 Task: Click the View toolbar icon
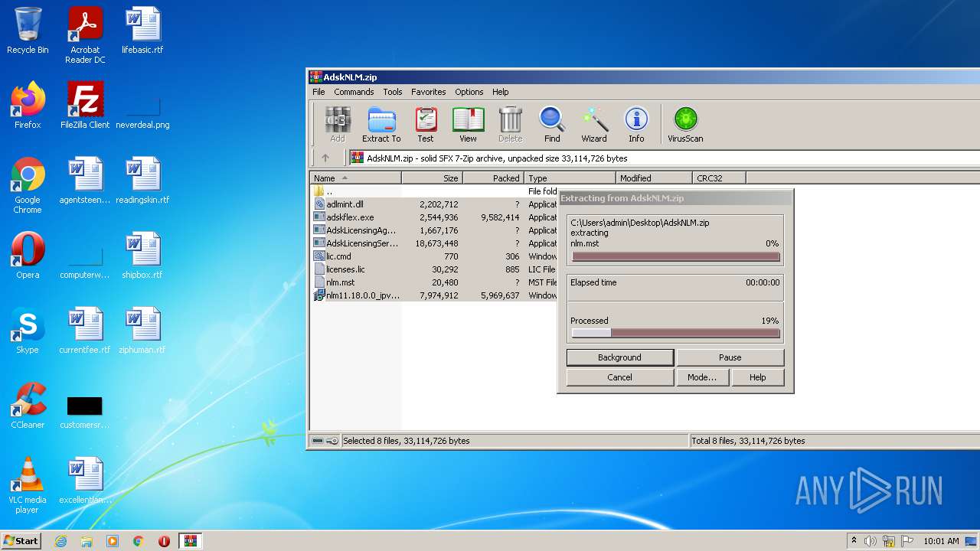tap(468, 124)
